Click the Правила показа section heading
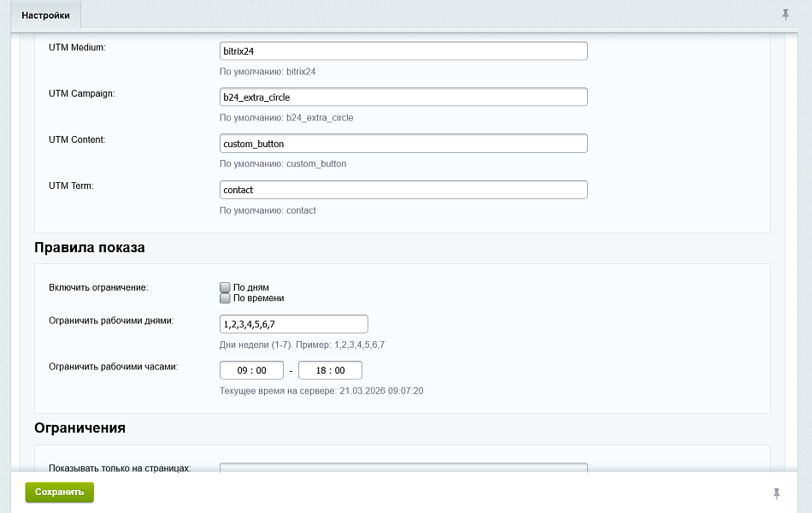The image size is (812, 513). [x=90, y=248]
